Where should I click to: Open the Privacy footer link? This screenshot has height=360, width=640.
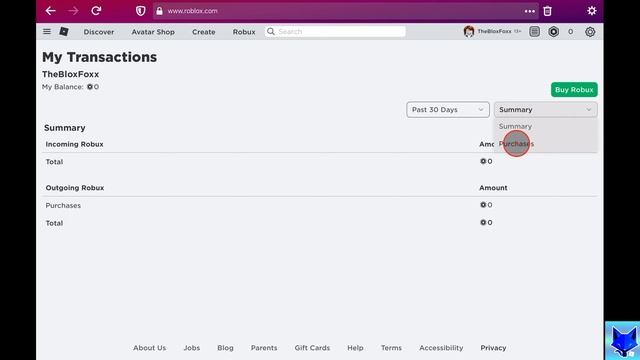493,348
